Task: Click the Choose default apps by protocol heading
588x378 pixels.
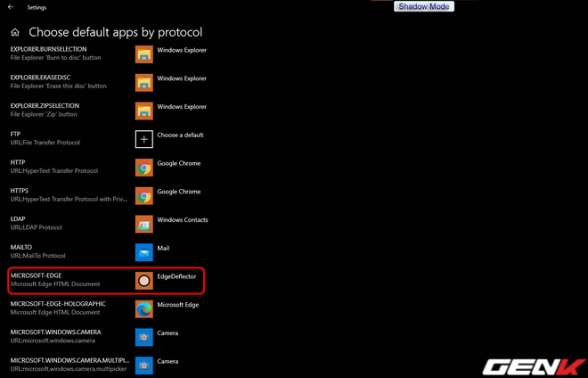Action: pos(116,32)
